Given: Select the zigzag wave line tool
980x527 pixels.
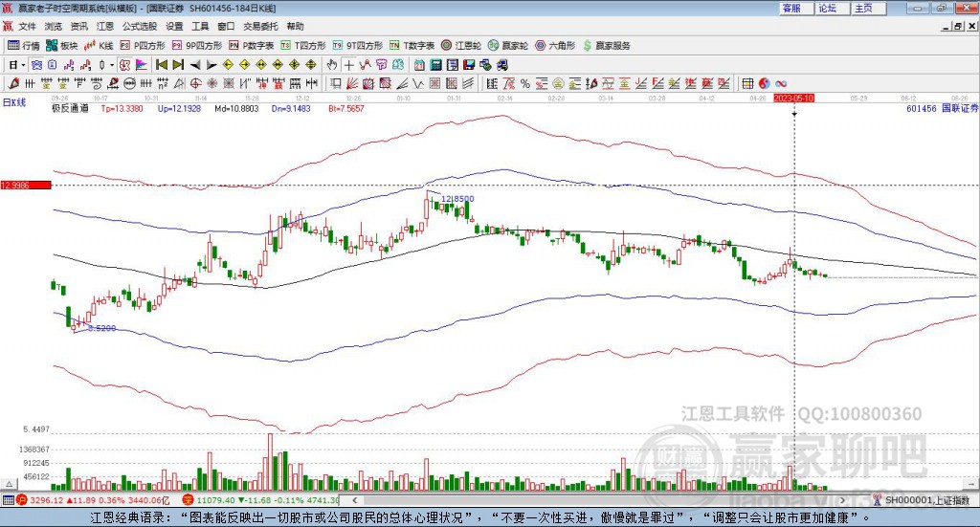Looking at the screenshot, I should click(x=417, y=83).
